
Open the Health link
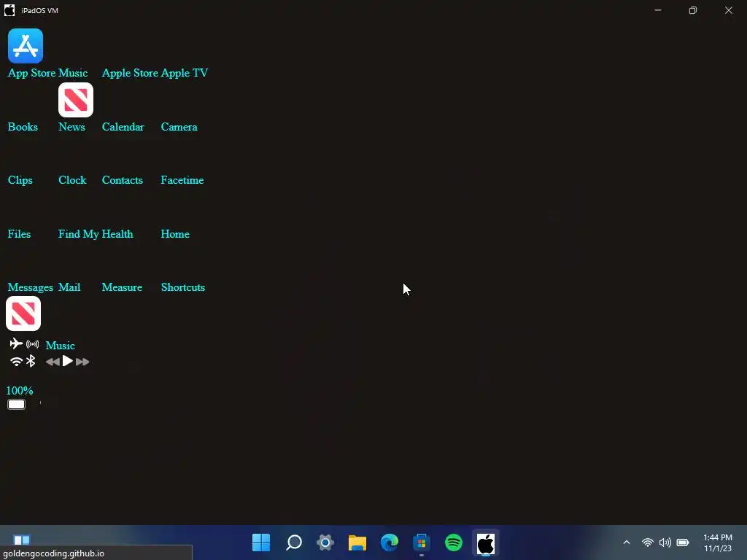pyautogui.click(x=117, y=234)
